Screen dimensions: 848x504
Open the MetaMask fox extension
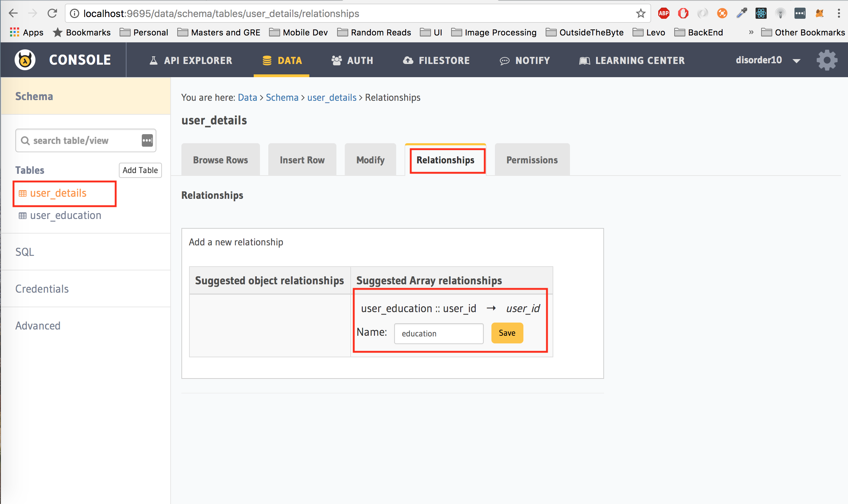tap(819, 14)
